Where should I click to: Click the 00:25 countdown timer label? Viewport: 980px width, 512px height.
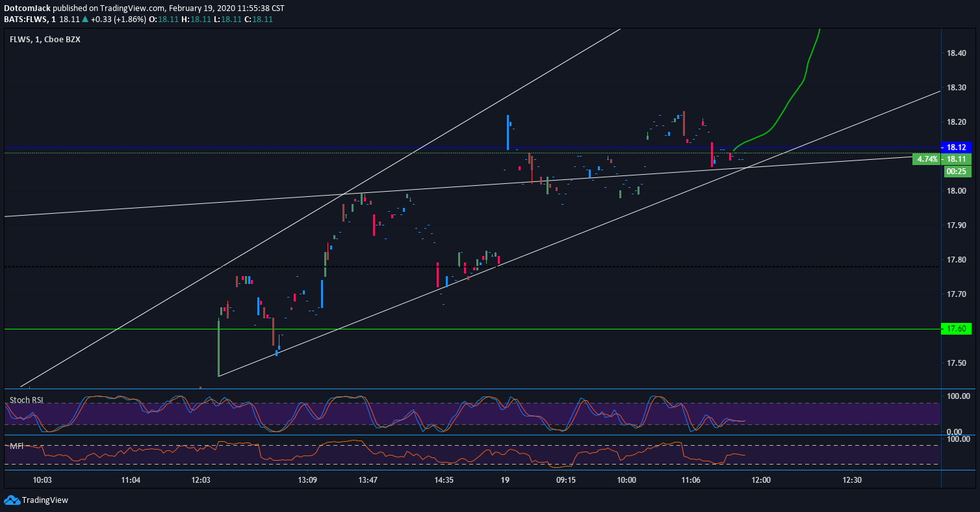point(956,172)
